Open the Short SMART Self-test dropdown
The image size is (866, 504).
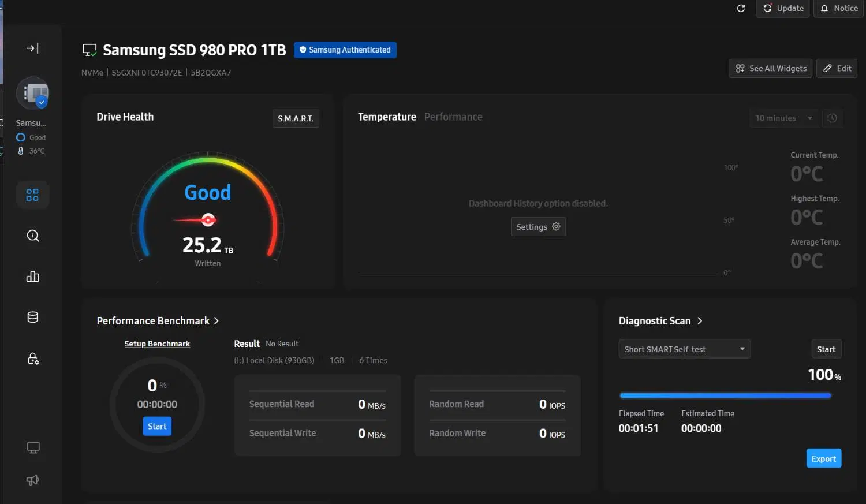coord(685,349)
